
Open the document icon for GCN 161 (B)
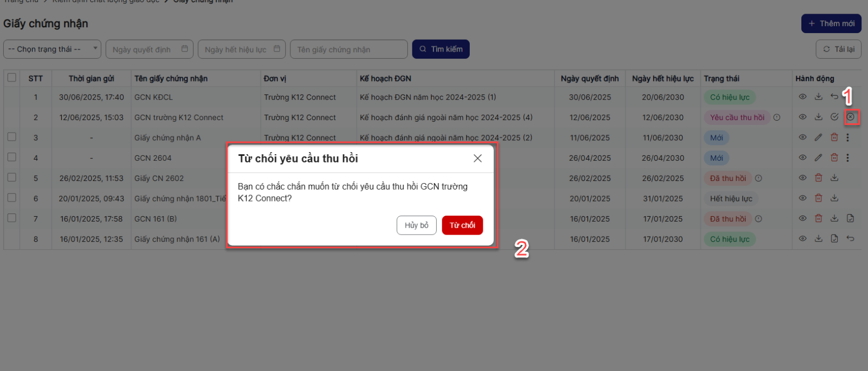click(850, 218)
